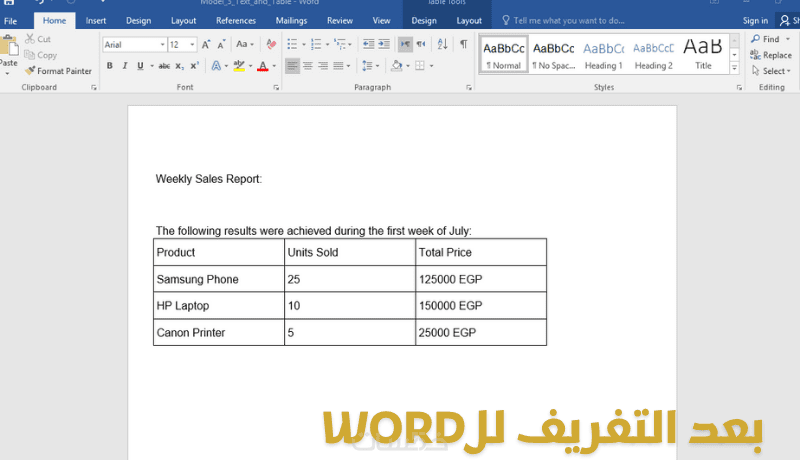Apply the Title style
The image size is (800, 460).
tap(703, 55)
